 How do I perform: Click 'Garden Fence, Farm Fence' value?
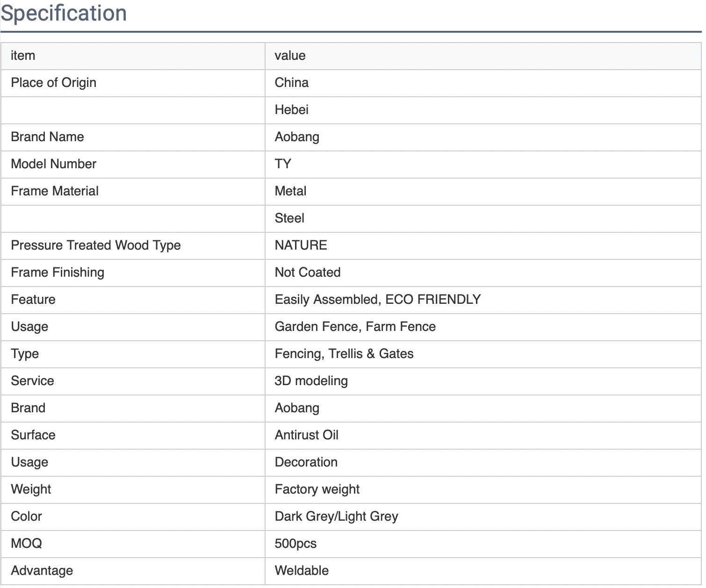point(355,327)
